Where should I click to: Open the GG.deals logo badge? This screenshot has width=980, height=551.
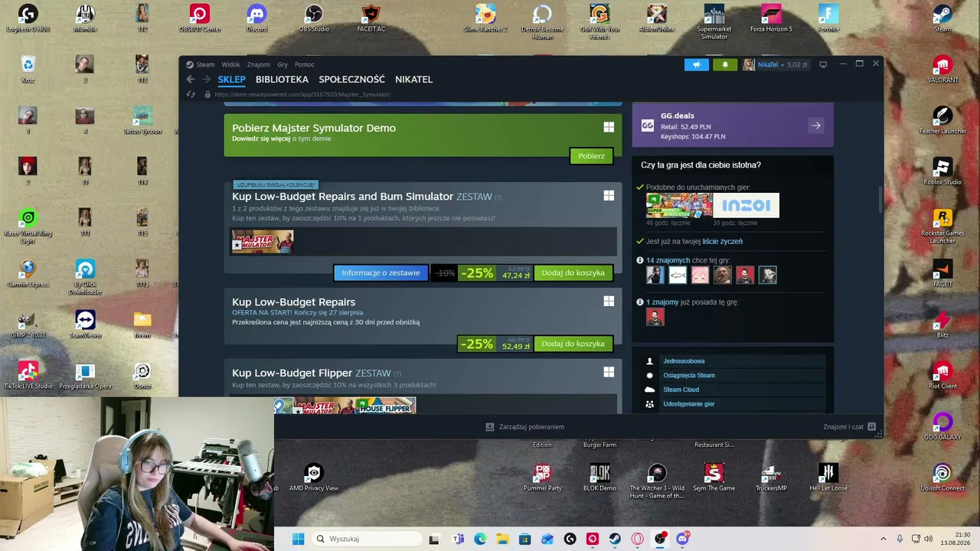(x=648, y=126)
